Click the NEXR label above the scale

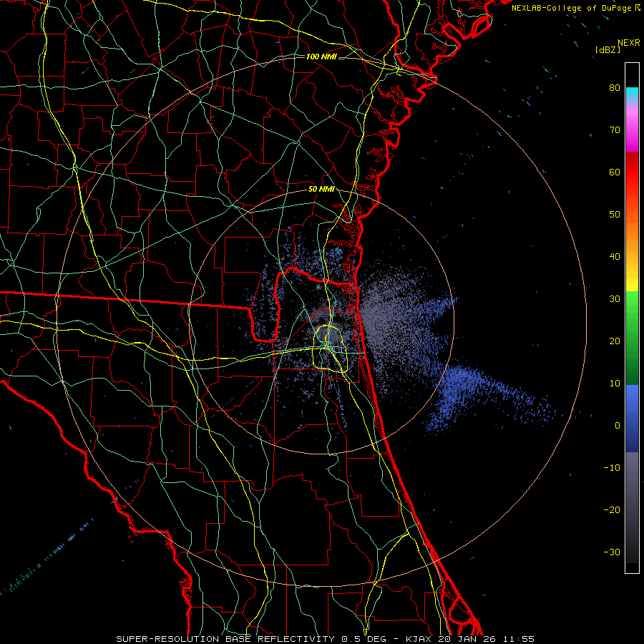(x=629, y=43)
